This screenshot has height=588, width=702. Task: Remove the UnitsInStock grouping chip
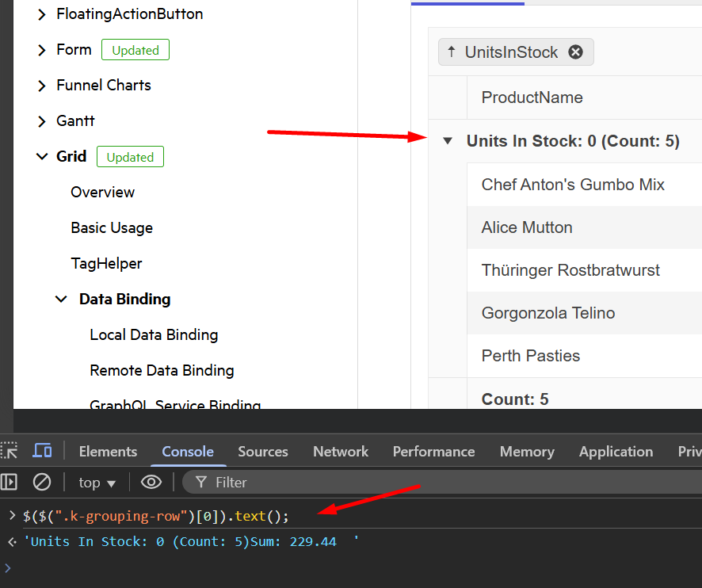click(x=576, y=52)
